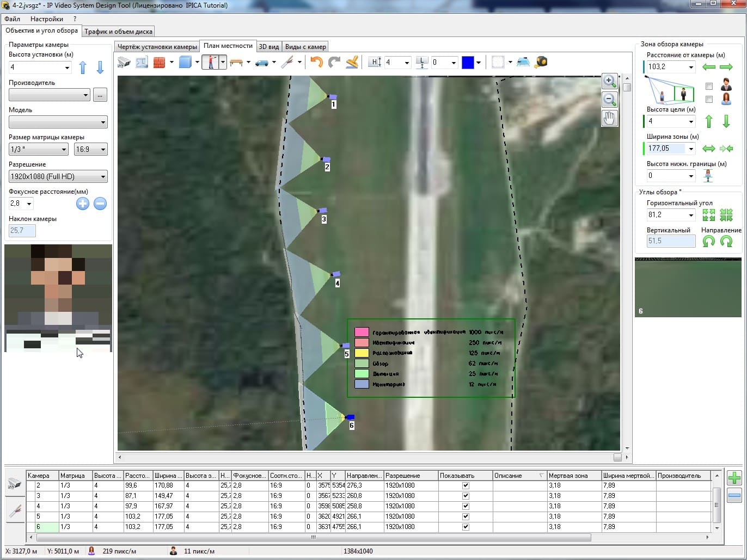747x560 pixels.
Task: Click the scanner background image icon
Action: point(523,62)
